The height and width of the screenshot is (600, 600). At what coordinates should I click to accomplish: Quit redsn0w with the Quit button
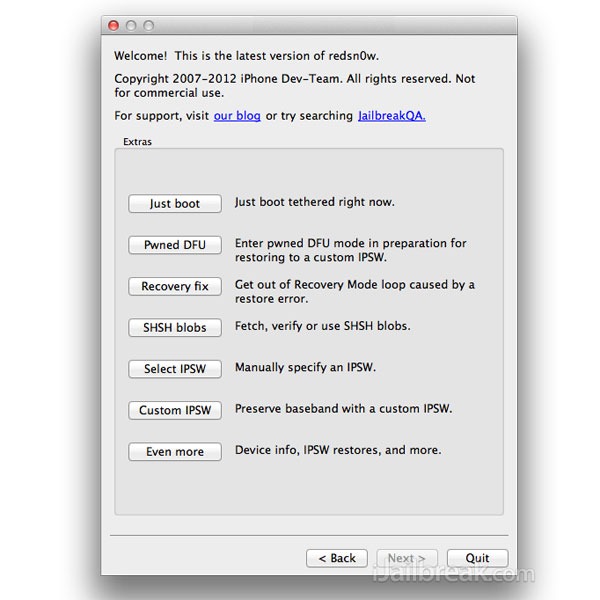coord(477,558)
